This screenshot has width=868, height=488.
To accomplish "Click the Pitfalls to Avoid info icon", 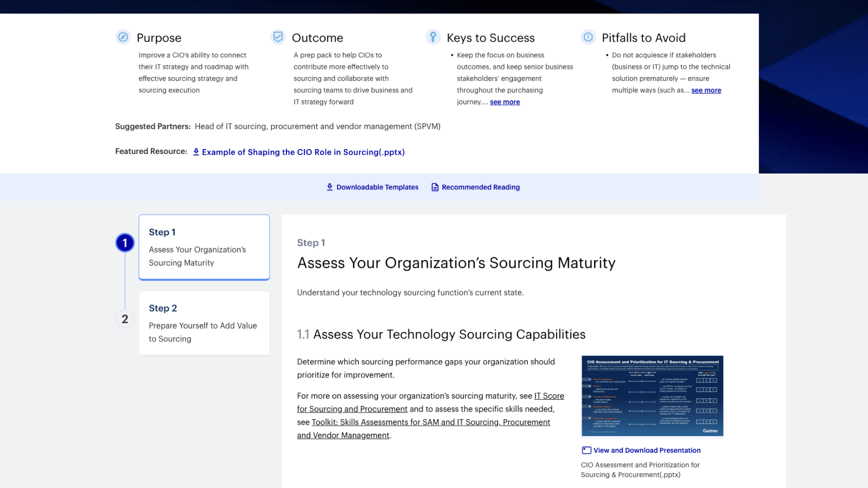I will [588, 37].
